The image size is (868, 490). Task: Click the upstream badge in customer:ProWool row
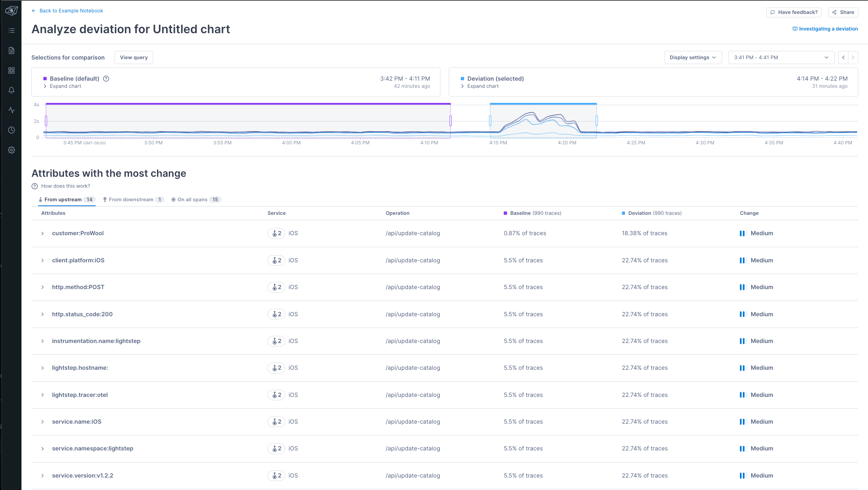pyautogui.click(x=277, y=234)
